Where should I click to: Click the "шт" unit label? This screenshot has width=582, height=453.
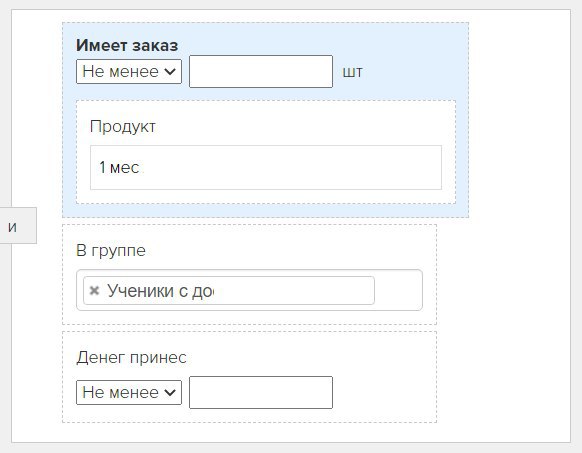pyautogui.click(x=352, y=71)
